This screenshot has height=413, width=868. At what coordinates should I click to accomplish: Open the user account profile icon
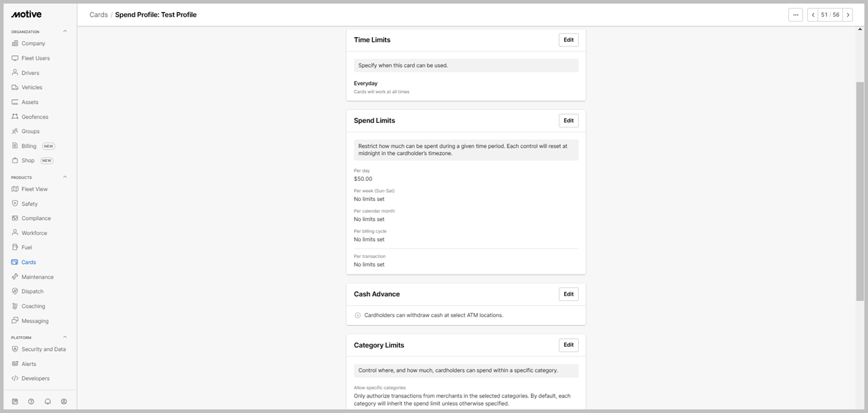[x=64, y=402]
